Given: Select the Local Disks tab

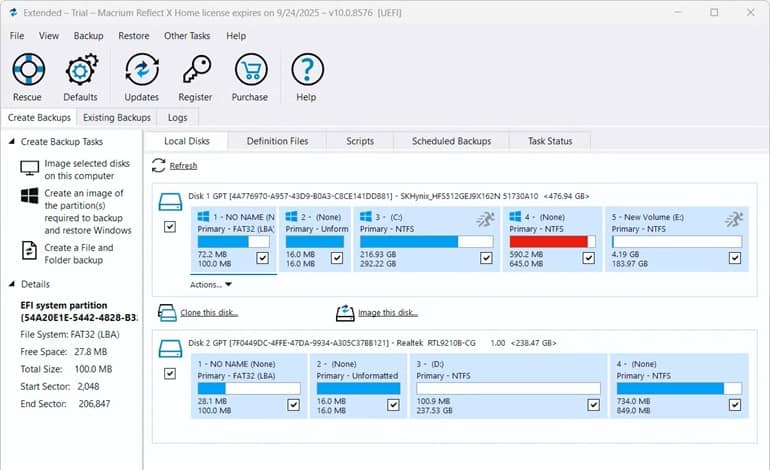Looking at the screenshot, I should (187, 141).
